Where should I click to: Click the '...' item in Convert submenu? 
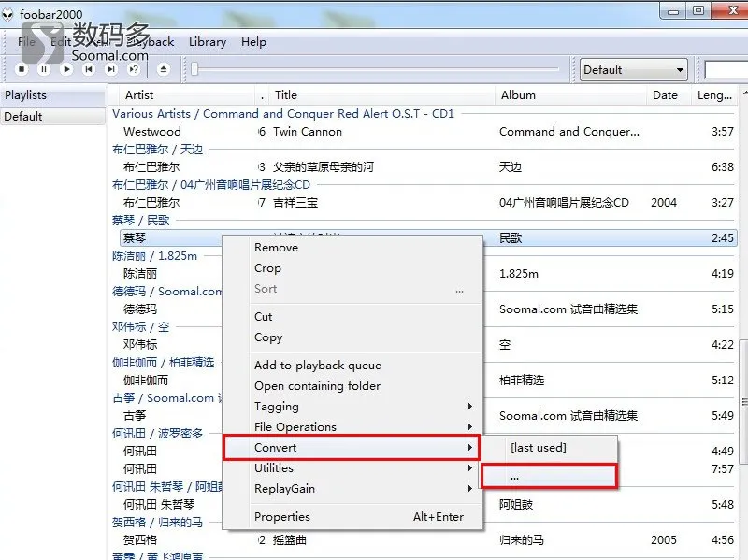549,476
